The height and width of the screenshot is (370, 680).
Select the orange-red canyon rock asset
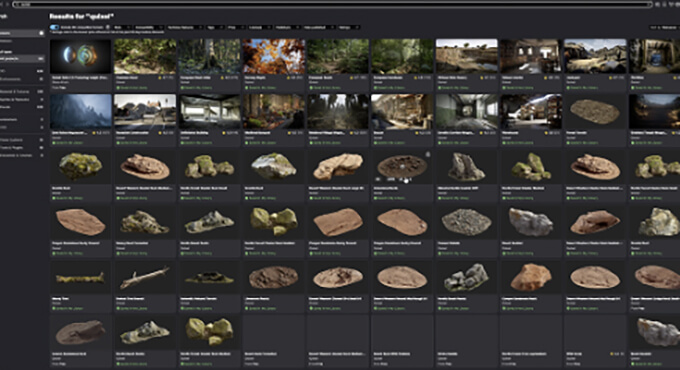[530, 277]
